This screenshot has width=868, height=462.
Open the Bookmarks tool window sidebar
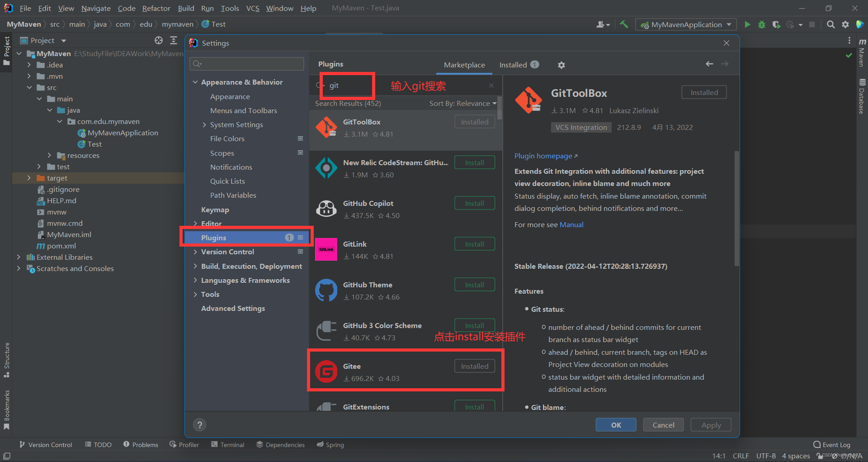[7, 410]
